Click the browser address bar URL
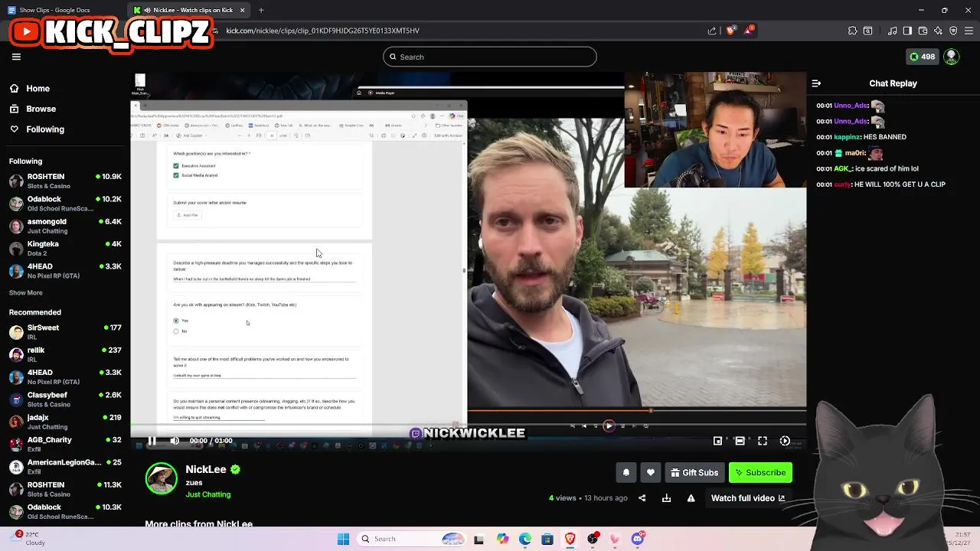 [322, 31]
